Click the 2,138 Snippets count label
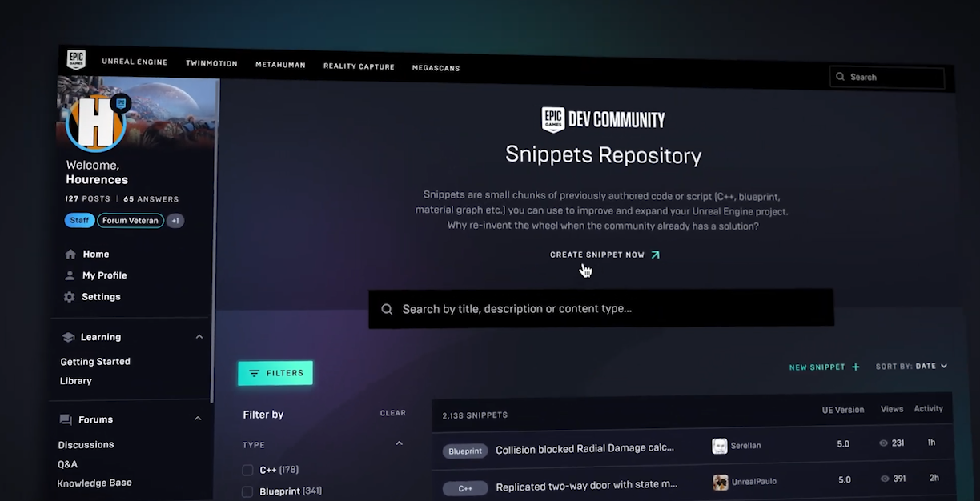The width and height of the screenshot is (980, 501). click(x=475, y=415)
